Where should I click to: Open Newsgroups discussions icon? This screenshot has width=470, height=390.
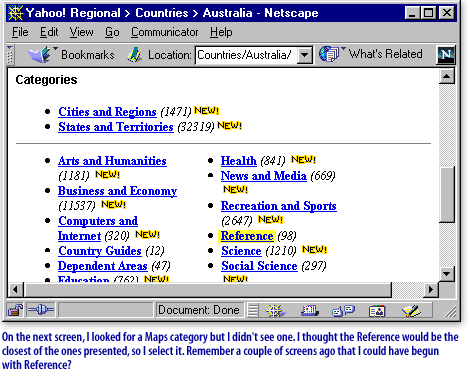(344, 311)
